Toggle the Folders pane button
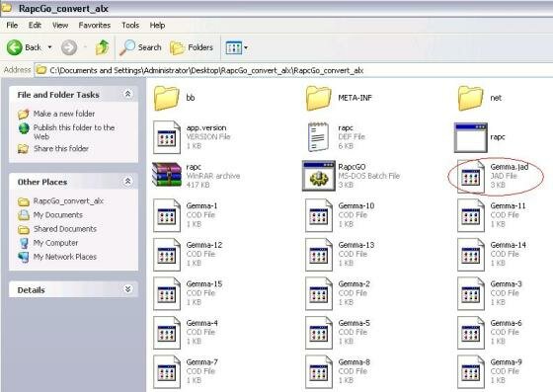The height and width of the screenshot is (392, 553). (x=192, y=47)
